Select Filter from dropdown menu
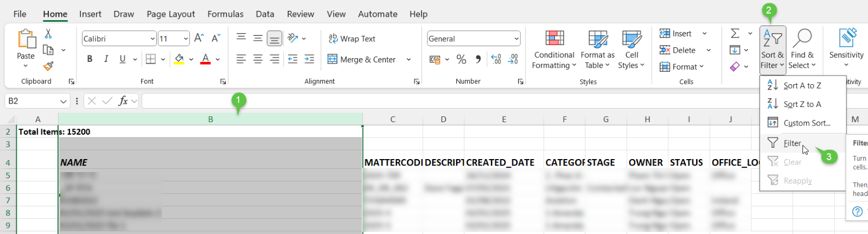Screen dimensions: 868x234 pyautogui.click(x=802, y=143)
